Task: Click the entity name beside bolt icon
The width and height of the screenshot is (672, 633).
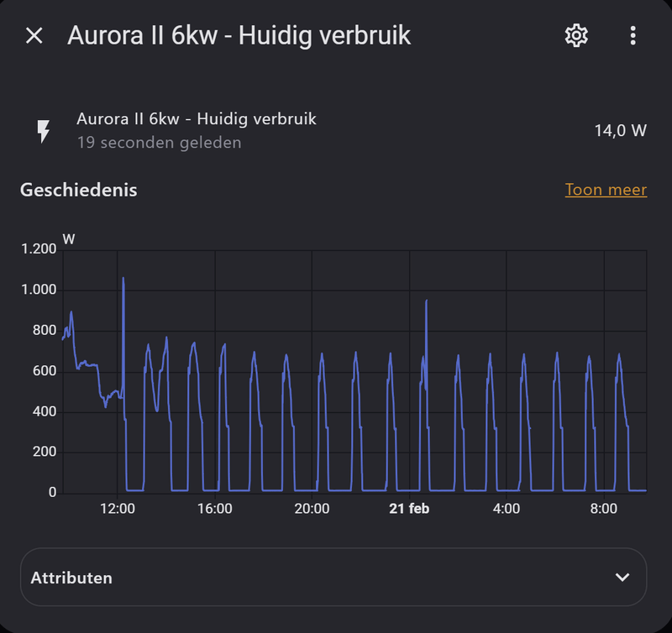Action: pyautogui.click(x=197, y=119)
